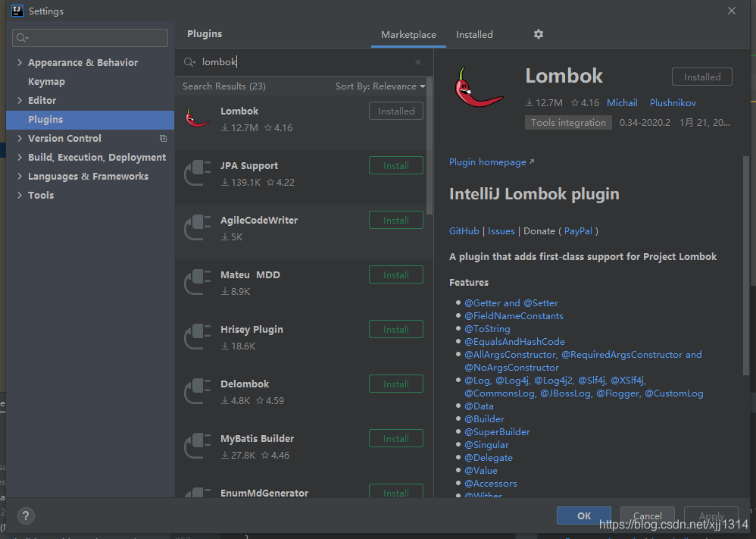This screenshot has height=539, width=756.
Task: Open the @ToString feature link
Action: (487, 328)
